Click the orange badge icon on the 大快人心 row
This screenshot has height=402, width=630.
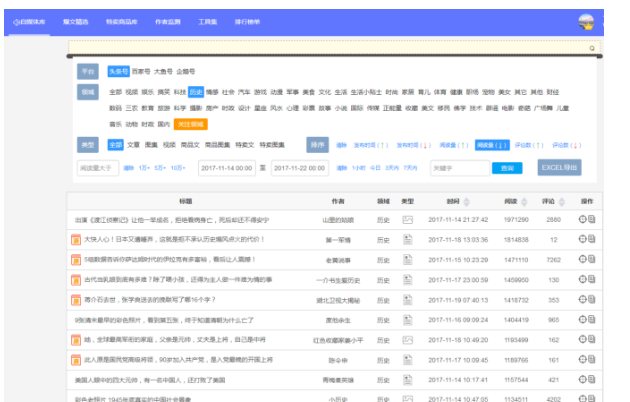(x=76, y=240)
